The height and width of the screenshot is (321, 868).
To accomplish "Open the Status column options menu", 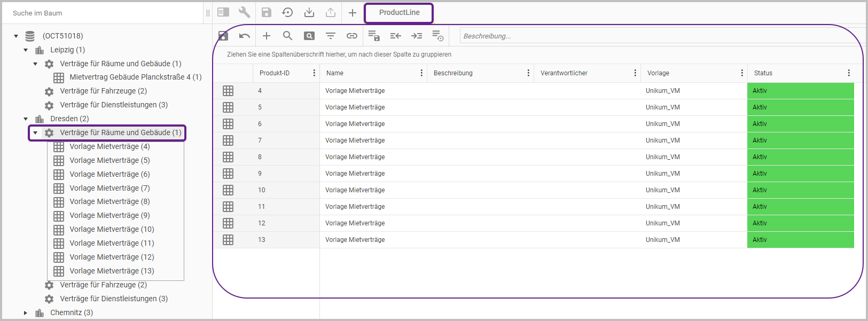I will 849,73.
